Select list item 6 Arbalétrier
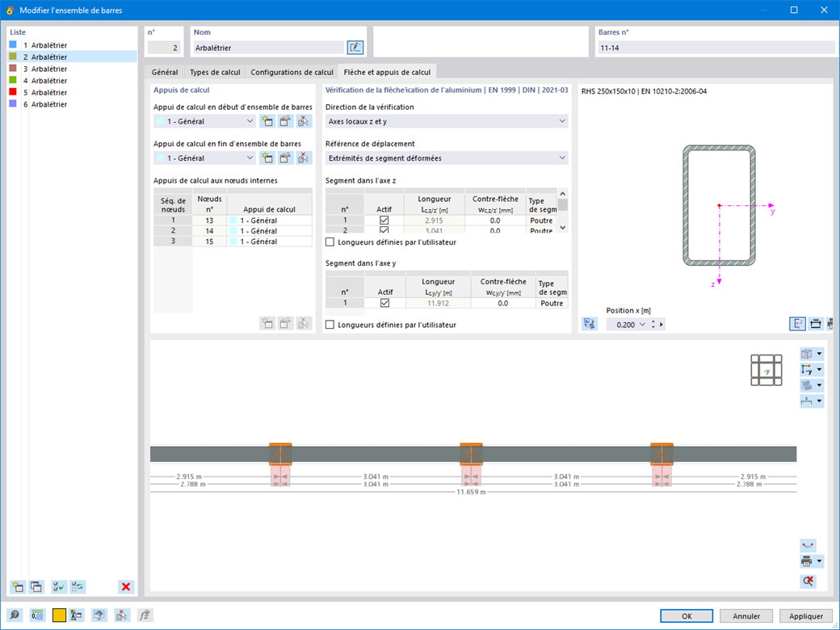Screen dimensions: 840x630 (73, 104)
